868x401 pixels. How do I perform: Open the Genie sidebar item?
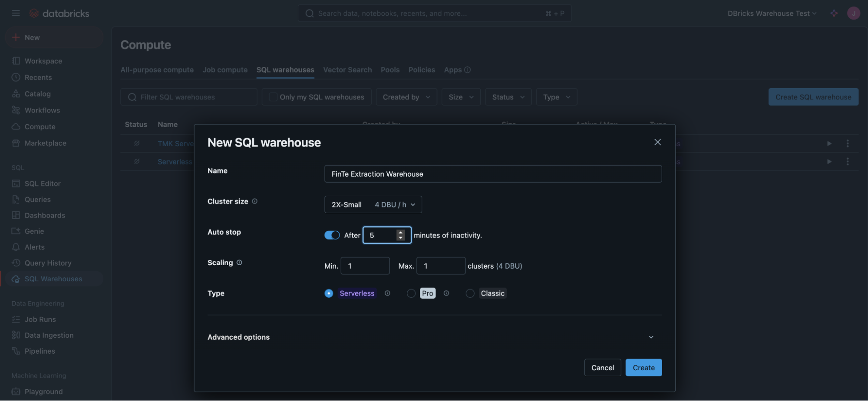click(34, 231)
